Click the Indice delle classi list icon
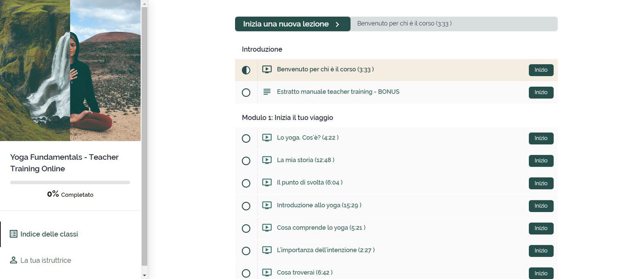The width and height of the screenshot is (644, 279). point(14,234)
